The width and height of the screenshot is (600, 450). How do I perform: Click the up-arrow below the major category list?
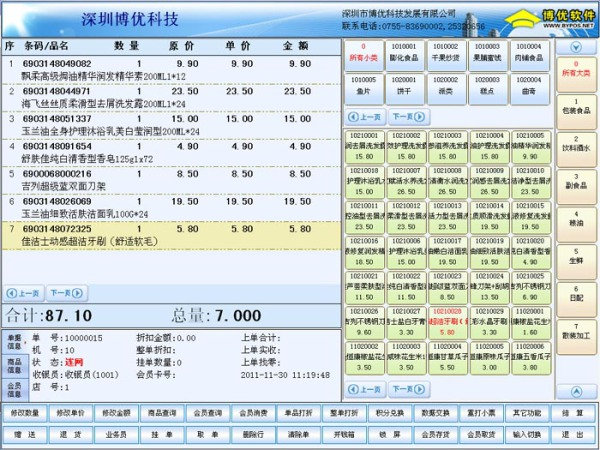pyautogui.click(x=576, y=392)
